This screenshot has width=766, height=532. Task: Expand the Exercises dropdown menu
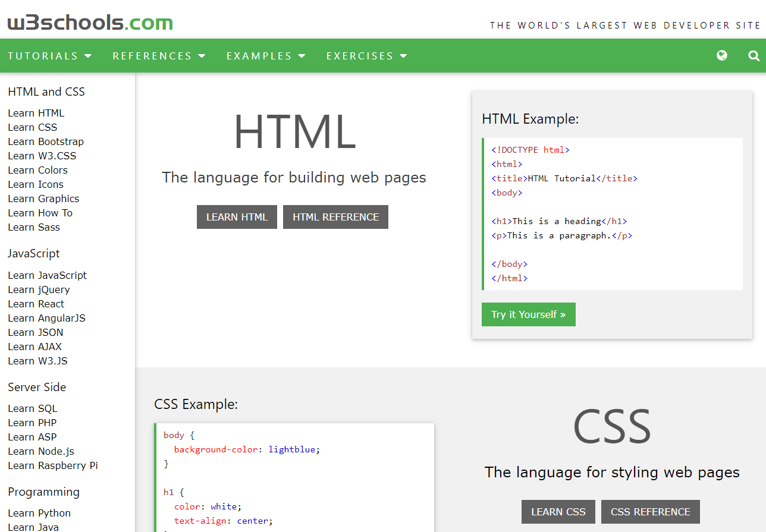point(367,56)
